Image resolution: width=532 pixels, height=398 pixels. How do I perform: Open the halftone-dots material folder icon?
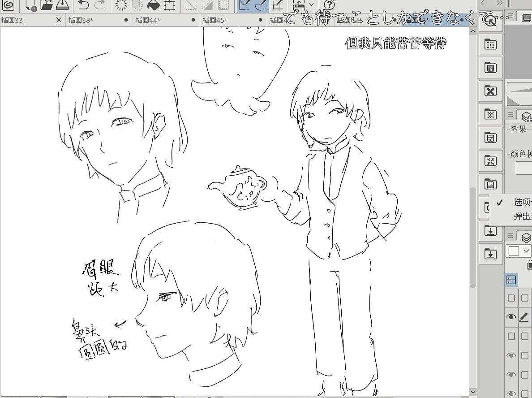490,114
